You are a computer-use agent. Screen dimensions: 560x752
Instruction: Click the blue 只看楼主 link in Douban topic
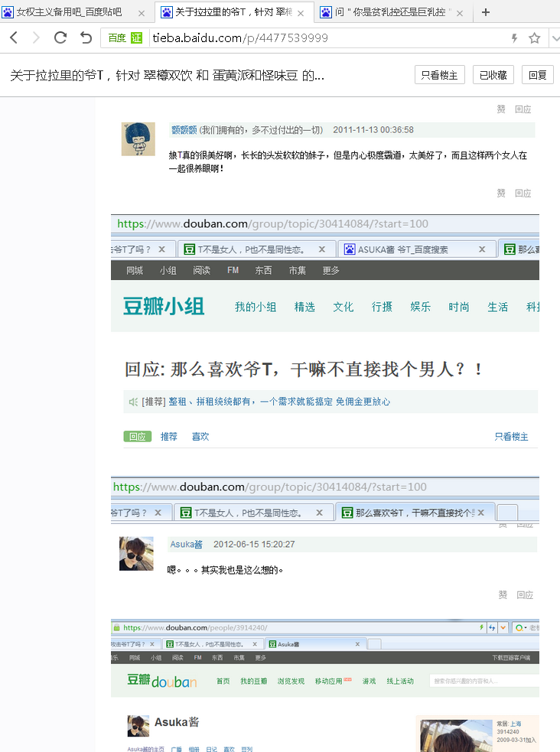[512, 436]
